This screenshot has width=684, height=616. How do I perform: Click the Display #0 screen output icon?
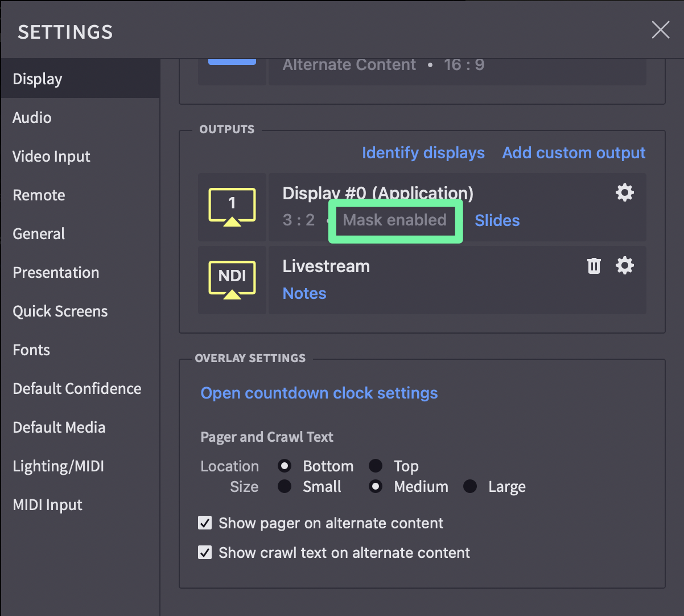(x=232, y=207)
